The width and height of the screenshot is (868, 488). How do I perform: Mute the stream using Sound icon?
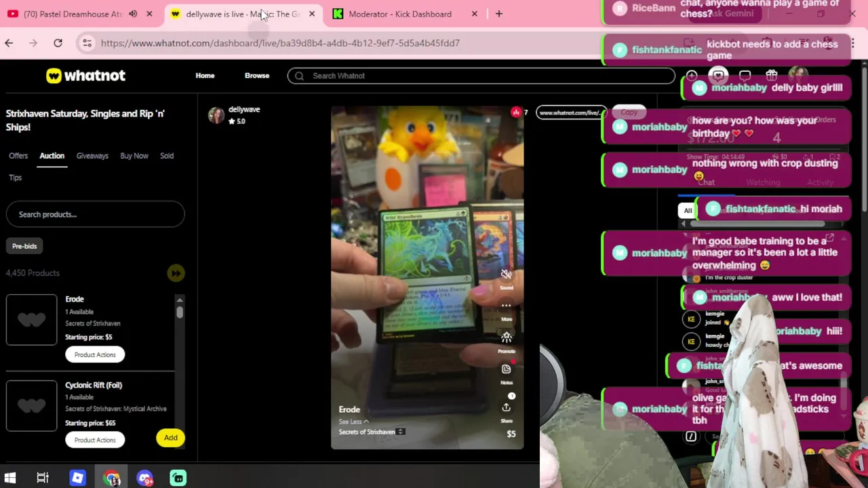506,274
